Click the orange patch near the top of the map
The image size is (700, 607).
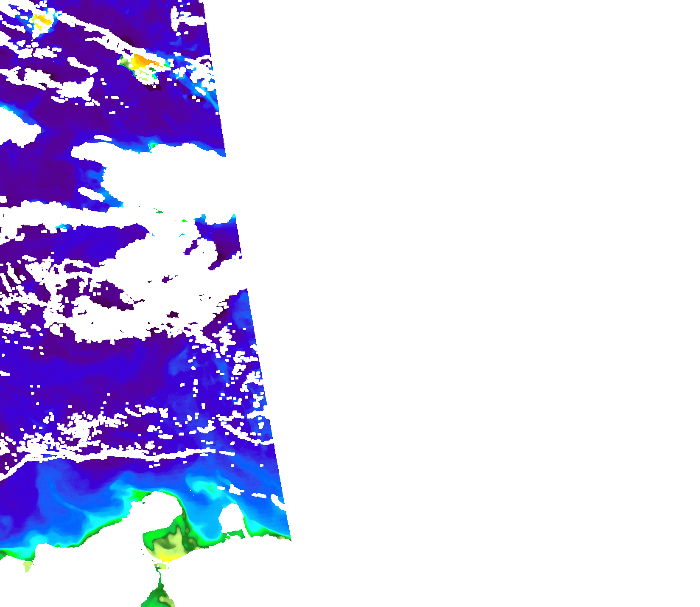(x=143, y=62)
